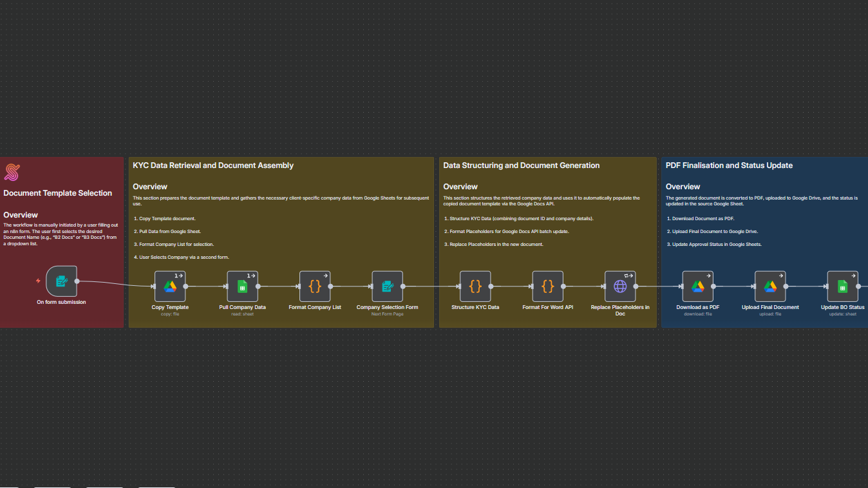Select the Format Company List code node

point(315,285)
